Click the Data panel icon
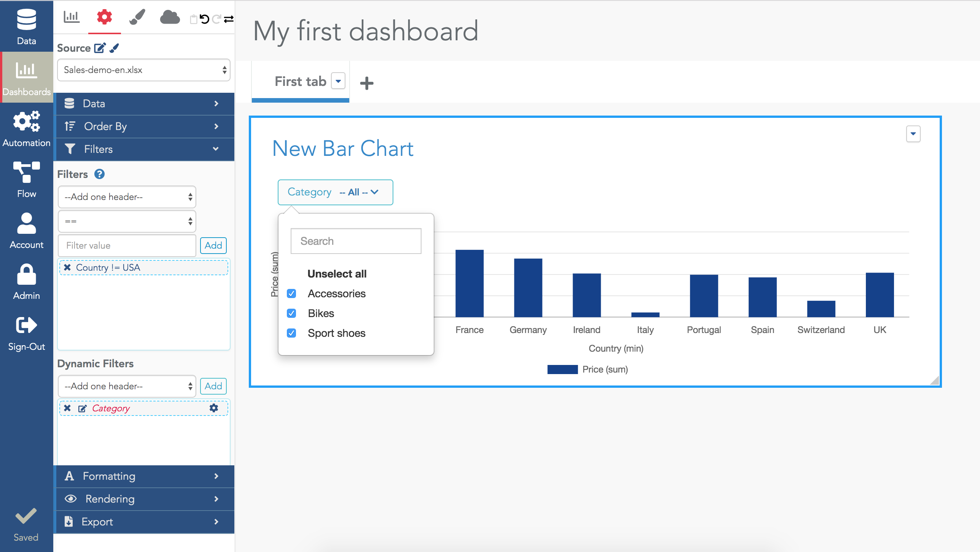Image resolution: width=980 pixels, height=552 pixels. point(25,24)
